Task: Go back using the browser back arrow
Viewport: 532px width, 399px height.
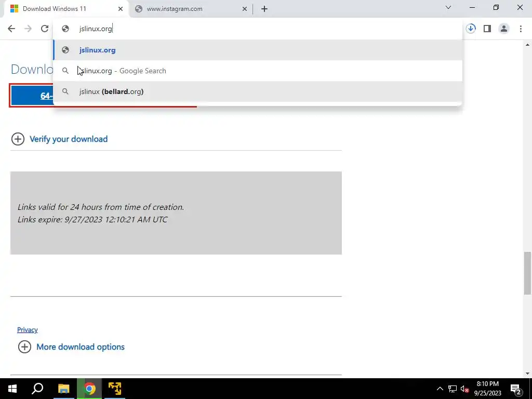Action: point(11,29)
